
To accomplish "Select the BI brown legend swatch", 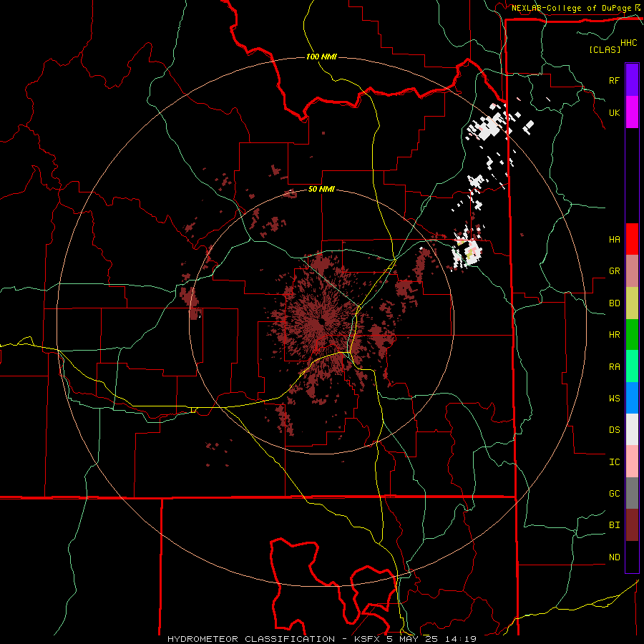I will (x=632, y=525).
